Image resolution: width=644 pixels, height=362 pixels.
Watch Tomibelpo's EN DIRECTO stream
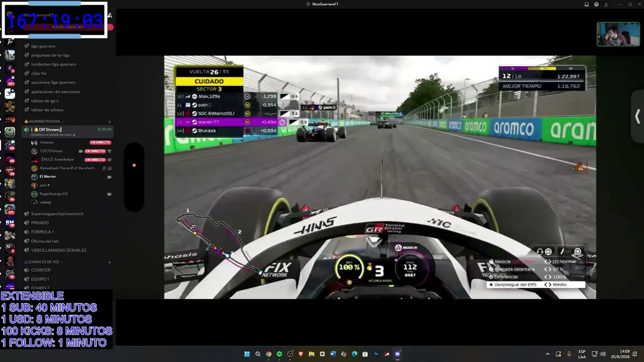point(95,159)
